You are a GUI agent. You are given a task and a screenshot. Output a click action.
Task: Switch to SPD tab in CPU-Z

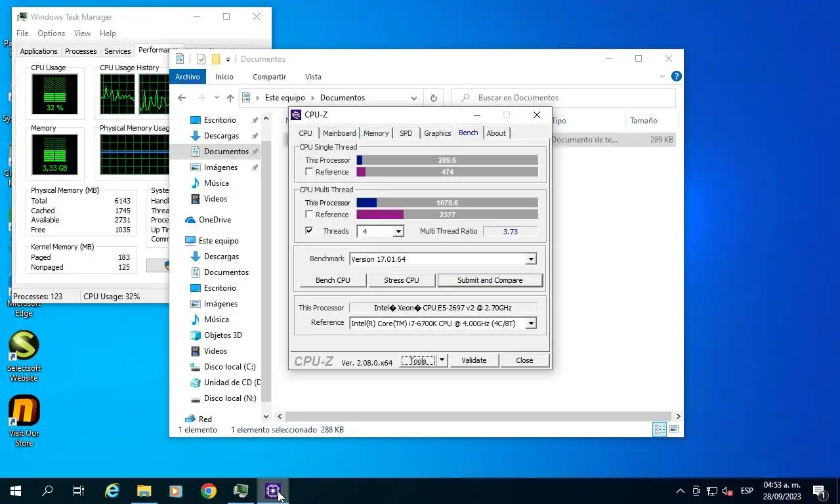point(406,133)
